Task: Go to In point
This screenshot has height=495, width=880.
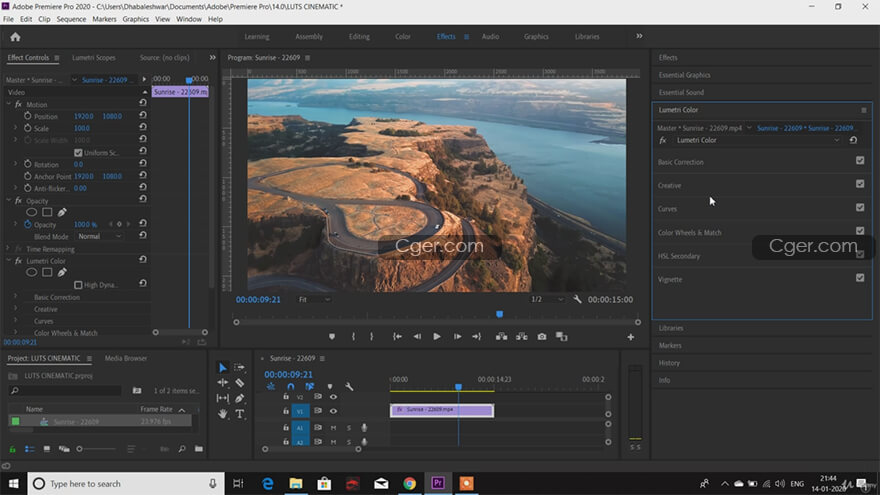Action: [x=397, y=337]
